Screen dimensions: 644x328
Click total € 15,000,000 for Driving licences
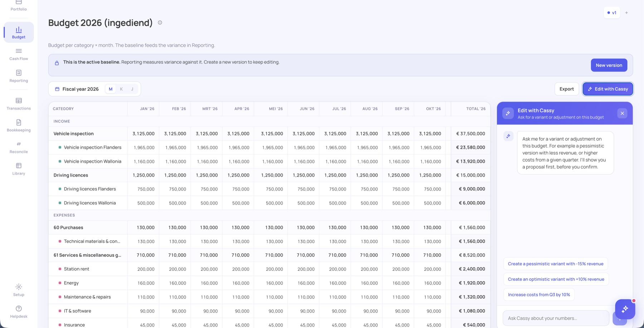(470, 175)
